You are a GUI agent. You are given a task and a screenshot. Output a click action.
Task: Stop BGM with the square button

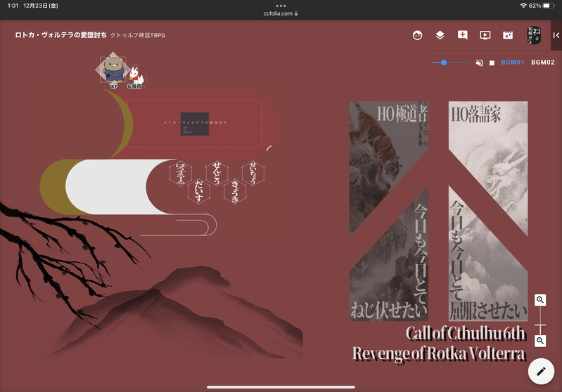(492, 63)
